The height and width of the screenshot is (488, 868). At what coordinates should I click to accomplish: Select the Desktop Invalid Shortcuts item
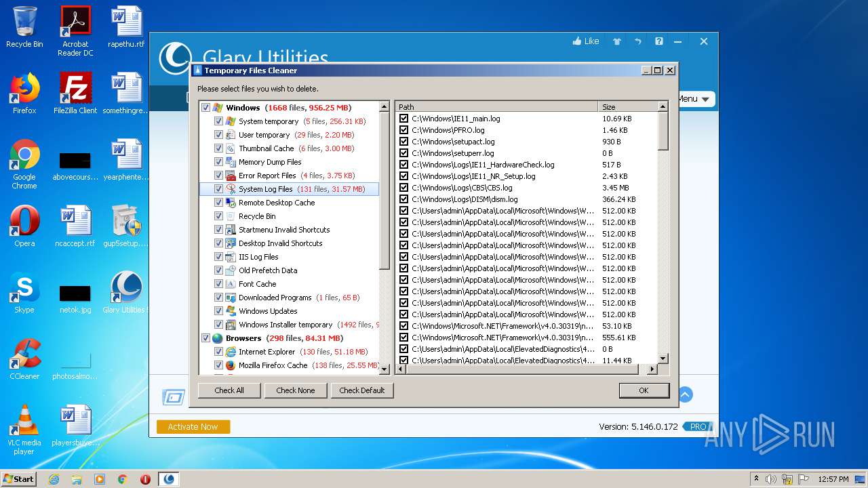pyautogui.click(x=280, y=243)
